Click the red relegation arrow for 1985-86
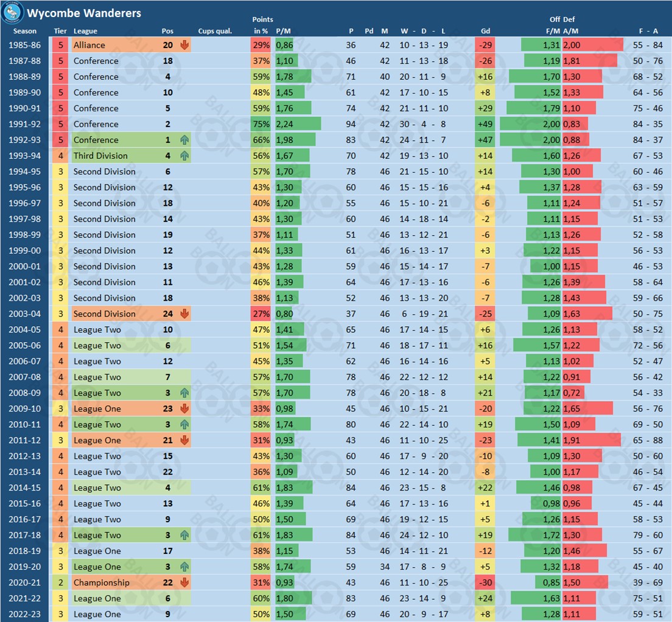672x622 pixels. (x=184, y=45)
